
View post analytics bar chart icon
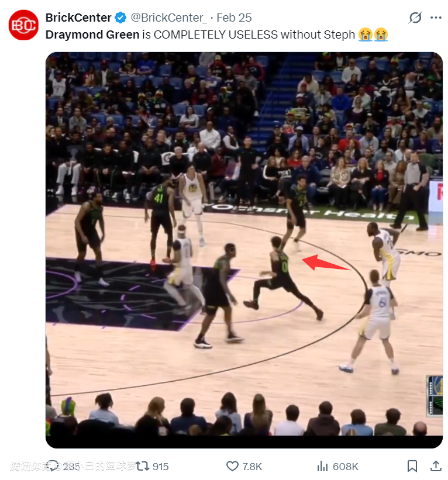click(x=322, y=466)
